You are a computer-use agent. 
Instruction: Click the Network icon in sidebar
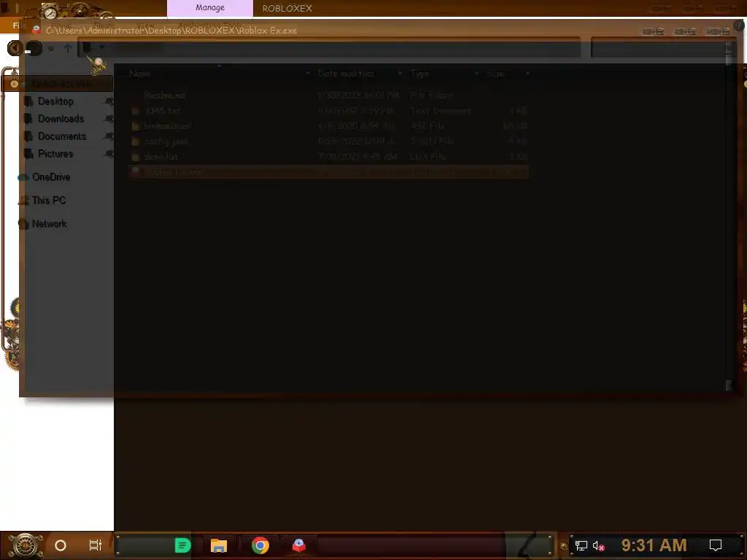tap(23, 224)
